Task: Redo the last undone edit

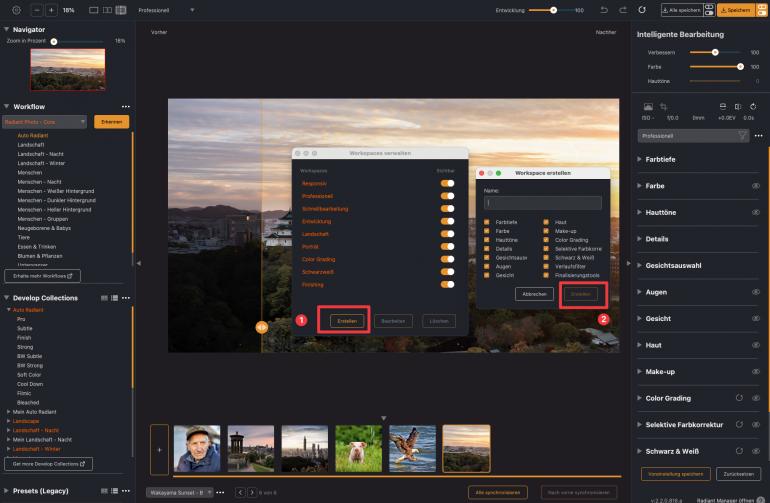Action: coord(623,10)
